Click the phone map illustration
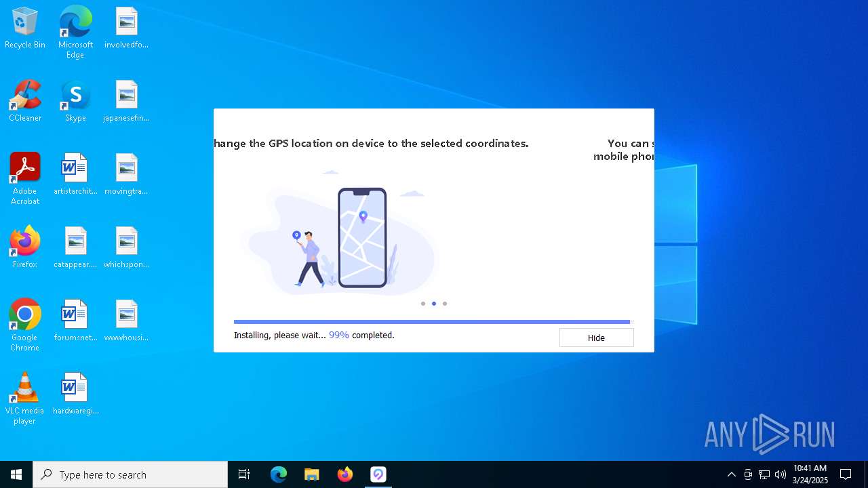The image size is (868, 488). coord(362,237)
